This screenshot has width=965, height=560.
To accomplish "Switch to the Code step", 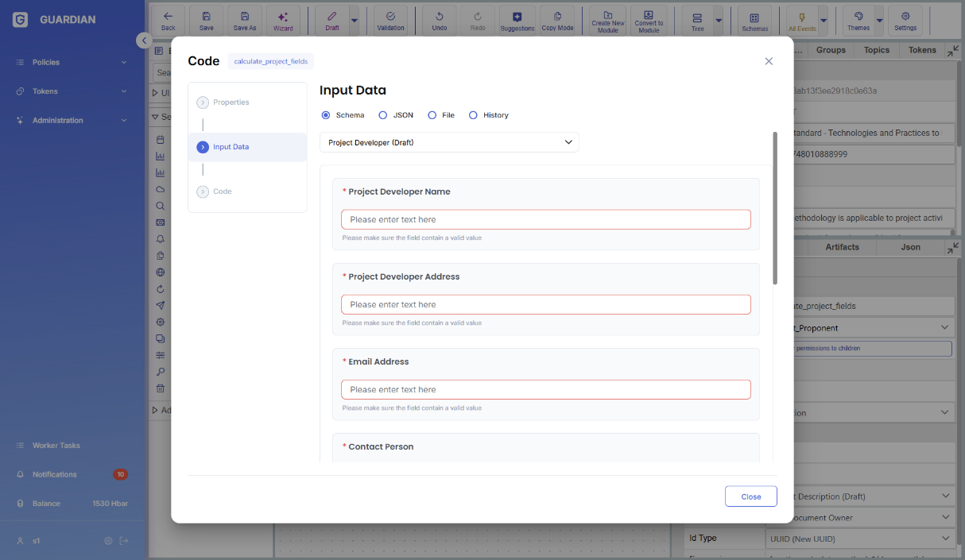I will click(222, 191).
